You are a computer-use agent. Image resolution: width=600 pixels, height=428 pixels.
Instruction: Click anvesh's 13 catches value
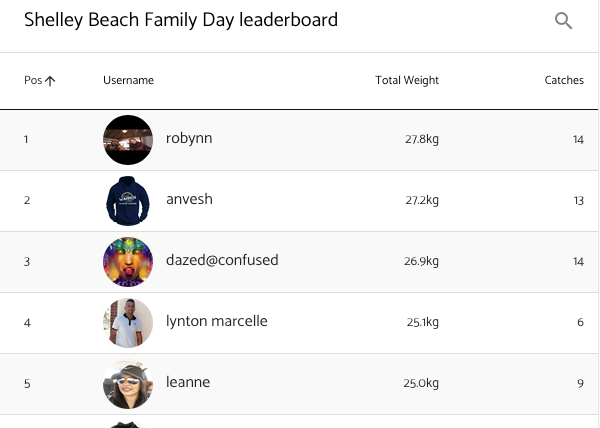pos(578,201)
